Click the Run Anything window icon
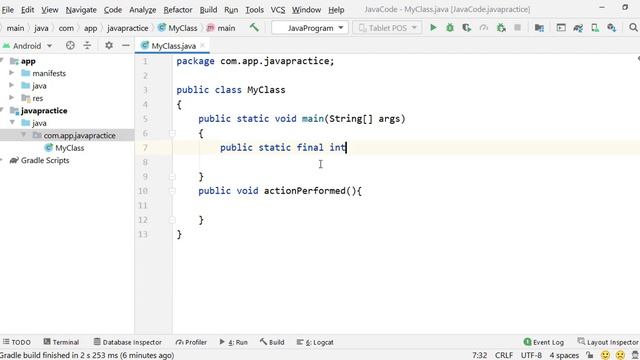 tap(561, 28)
